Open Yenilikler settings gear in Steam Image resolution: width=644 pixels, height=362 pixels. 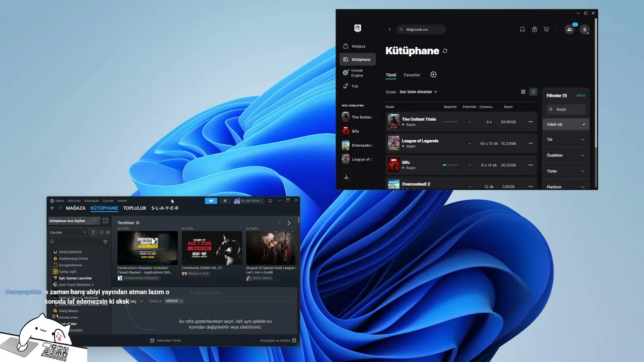coord(137,223)
